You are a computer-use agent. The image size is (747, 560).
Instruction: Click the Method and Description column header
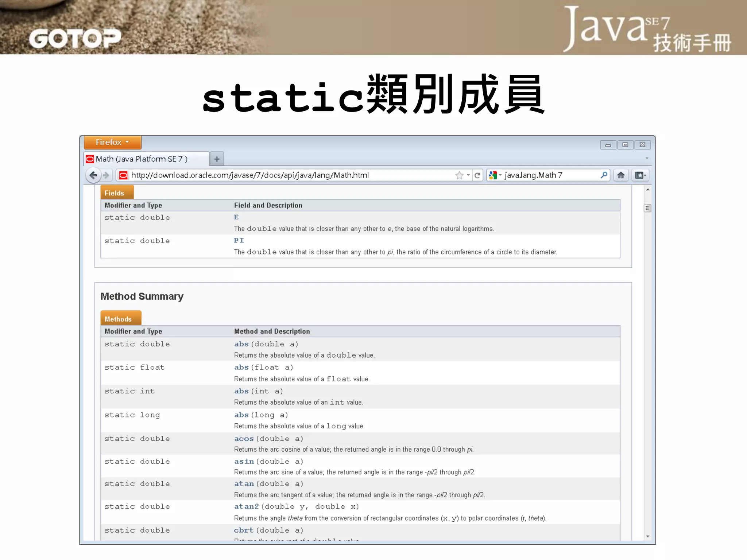(272, 331)
